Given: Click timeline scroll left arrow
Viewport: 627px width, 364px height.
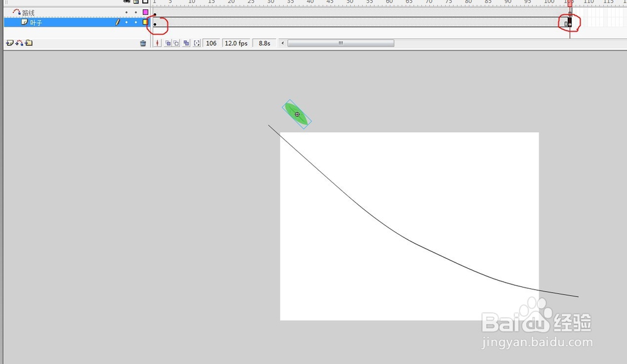Looking at the screenshot, I should pyautogui.click(x=283, y=43).
